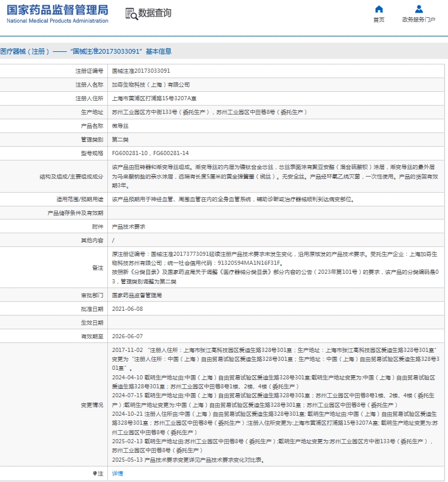Click the 生效日期 label

[x=92, y=323]
